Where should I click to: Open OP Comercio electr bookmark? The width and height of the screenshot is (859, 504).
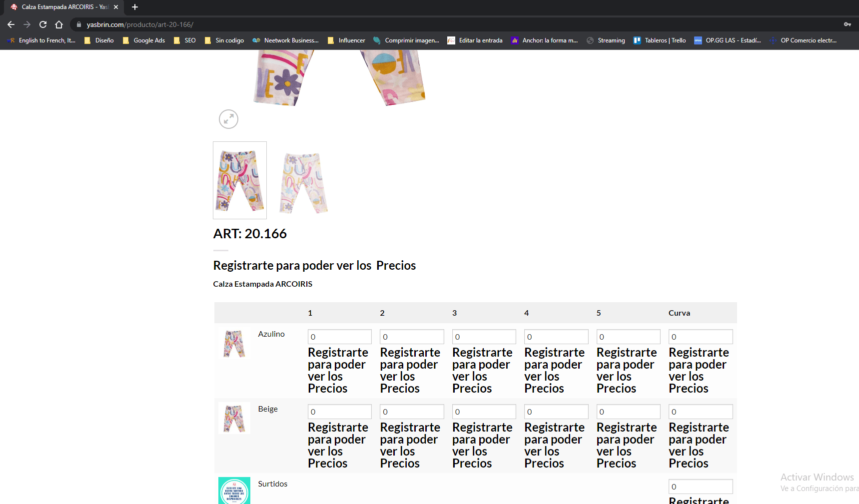803,40
